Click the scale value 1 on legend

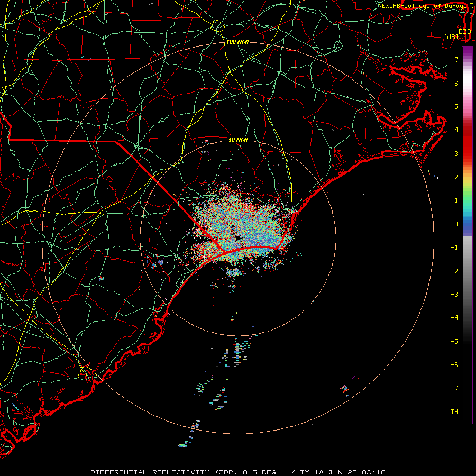456,200
